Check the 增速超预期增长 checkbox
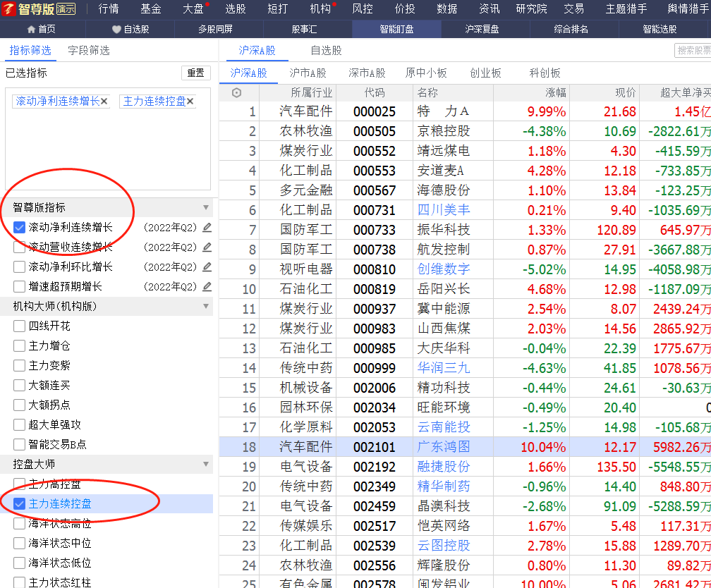 19,286
